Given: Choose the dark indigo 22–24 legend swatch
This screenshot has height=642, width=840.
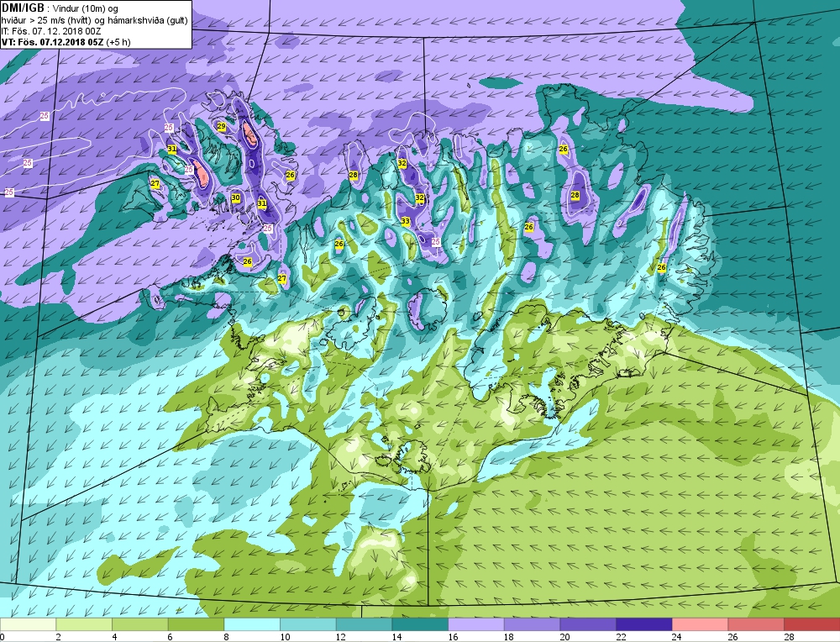Looking at the screenshot, I should pyautogui.click(x=644, y=624).
